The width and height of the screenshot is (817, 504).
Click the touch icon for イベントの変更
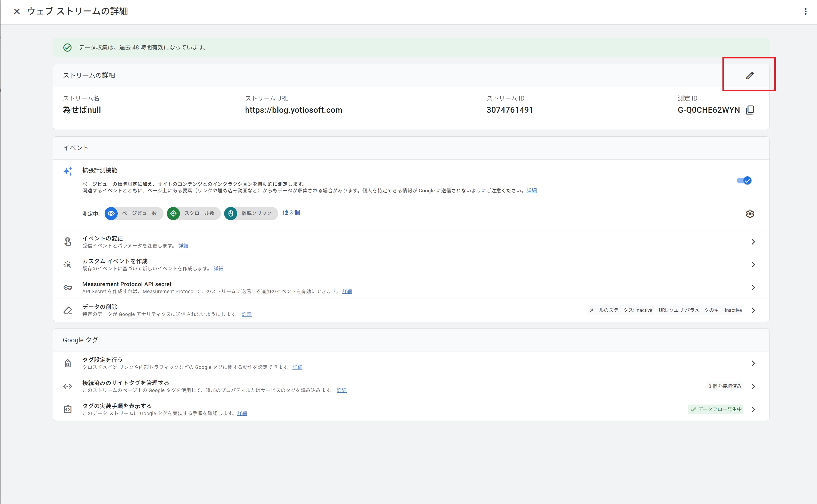[x=68, y=242]
